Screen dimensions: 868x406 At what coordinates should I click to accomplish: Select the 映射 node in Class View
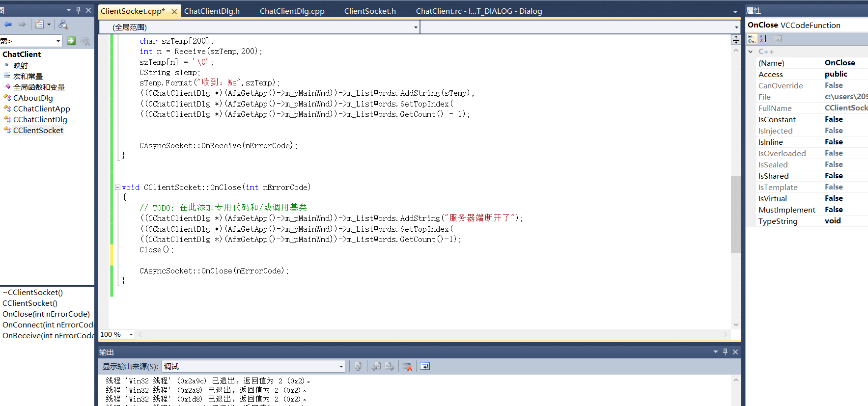coord(20,65)
